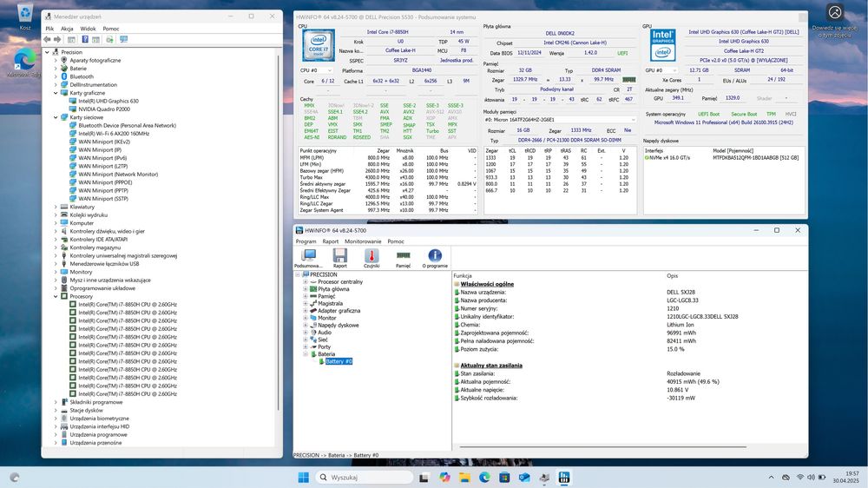Open the Raport menu in HWiNFO

(331, 241)
